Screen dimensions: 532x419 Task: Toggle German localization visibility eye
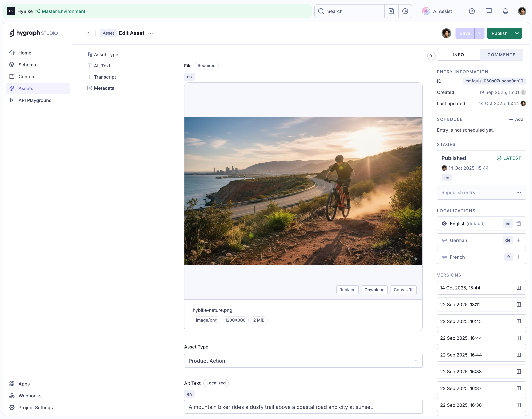pyautogui.click(x=444, y=240)
